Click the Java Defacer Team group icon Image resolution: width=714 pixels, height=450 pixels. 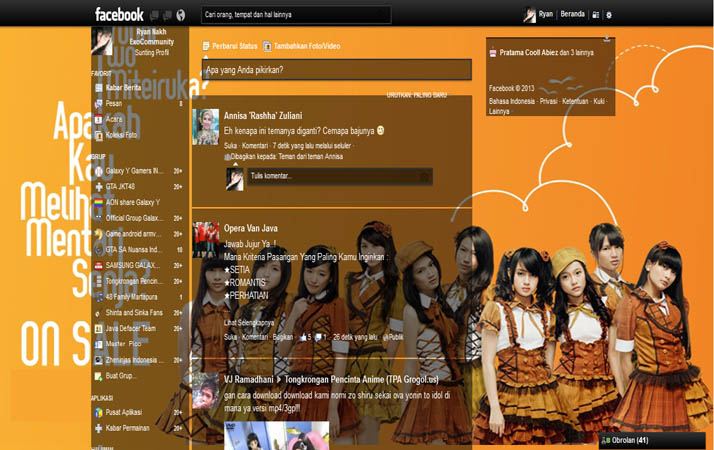coord(98,328)
